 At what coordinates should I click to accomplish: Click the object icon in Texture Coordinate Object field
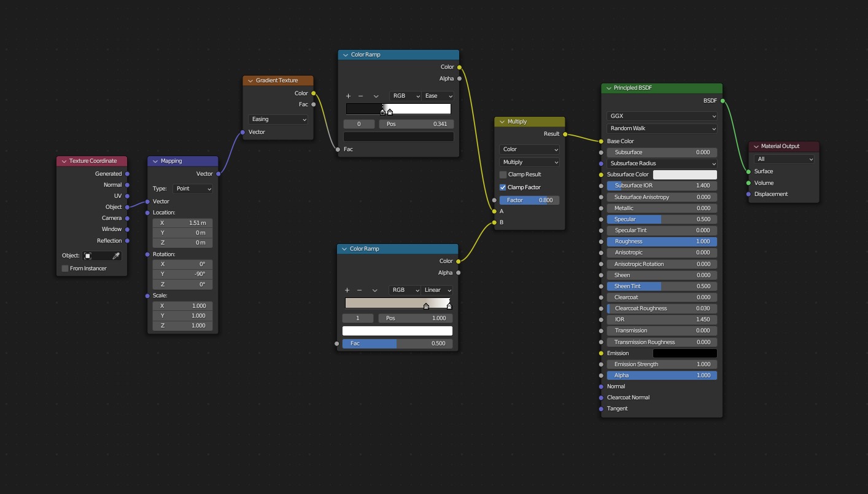[x=88, y=256]
